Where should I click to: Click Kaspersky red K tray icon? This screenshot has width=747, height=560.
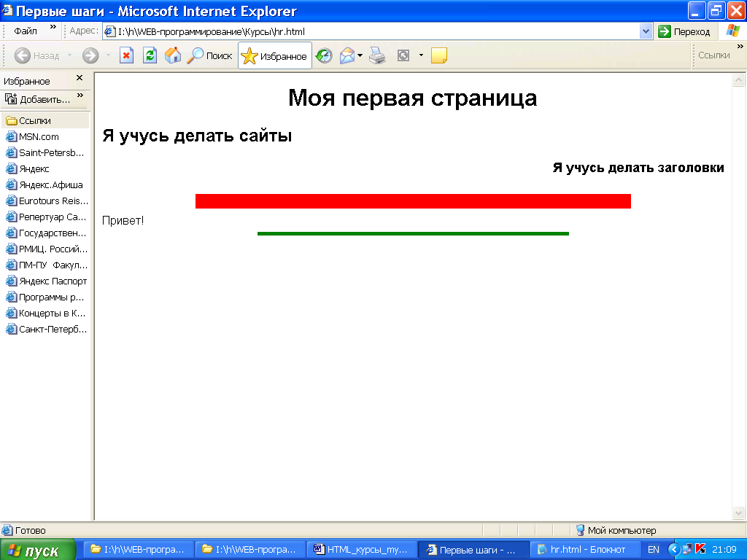(x=700, y=549)
